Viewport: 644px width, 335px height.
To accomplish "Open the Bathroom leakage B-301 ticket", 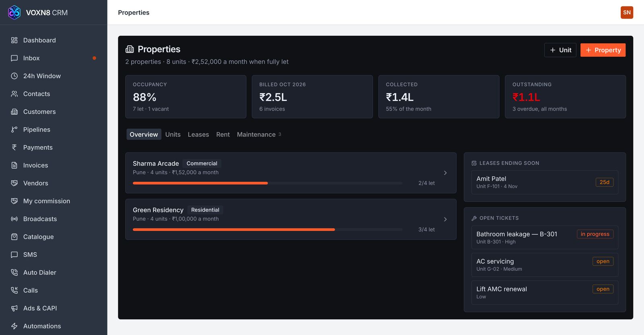I will click(545, 238).
